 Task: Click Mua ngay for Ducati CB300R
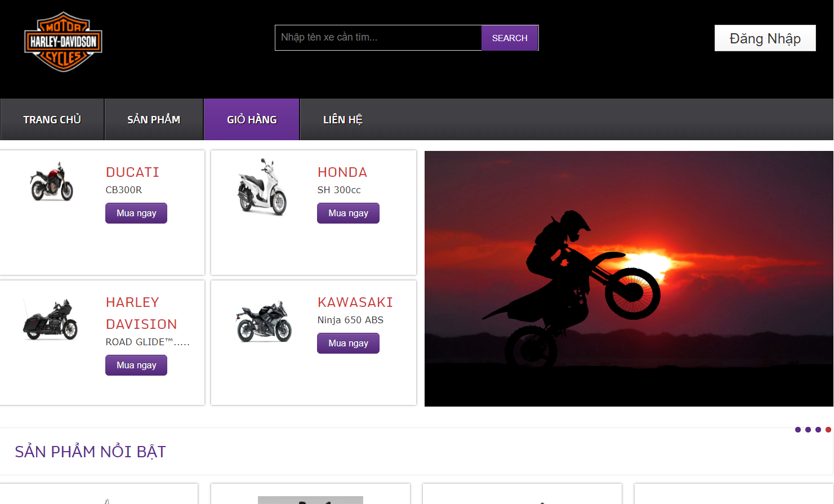136,213
